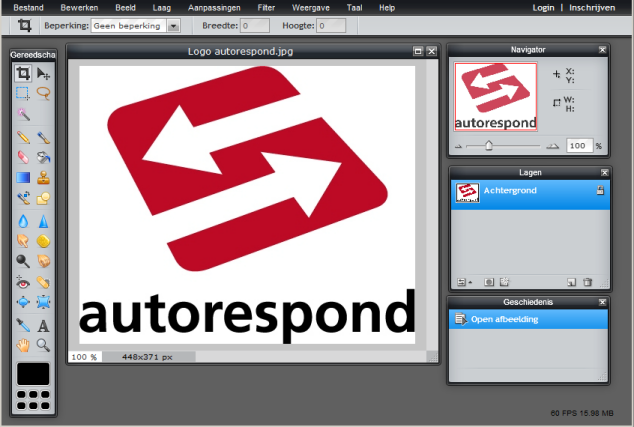Screen dimensions: 634x427
Task: Select the Zoom magnifier tool
Action: 43,345
